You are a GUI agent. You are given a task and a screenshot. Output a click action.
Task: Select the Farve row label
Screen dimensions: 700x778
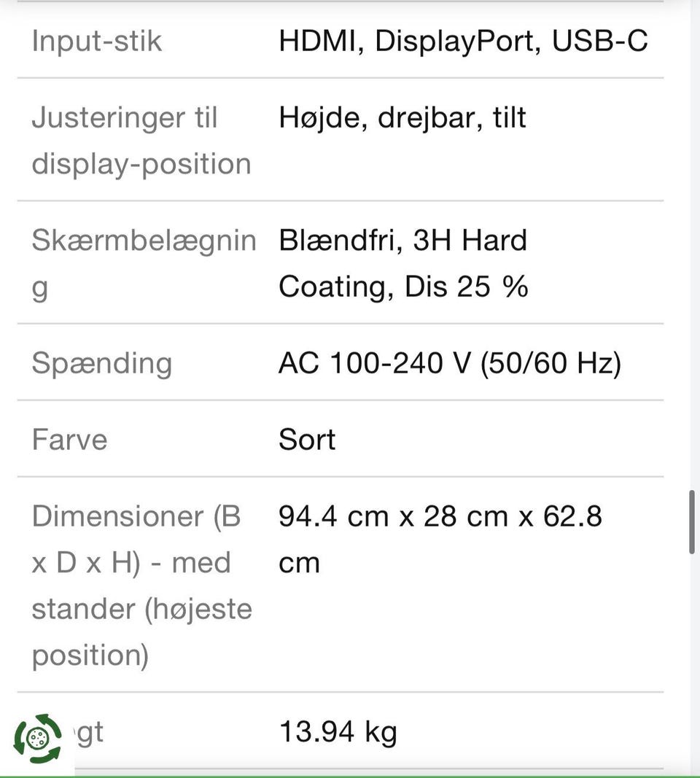(69, 440)
